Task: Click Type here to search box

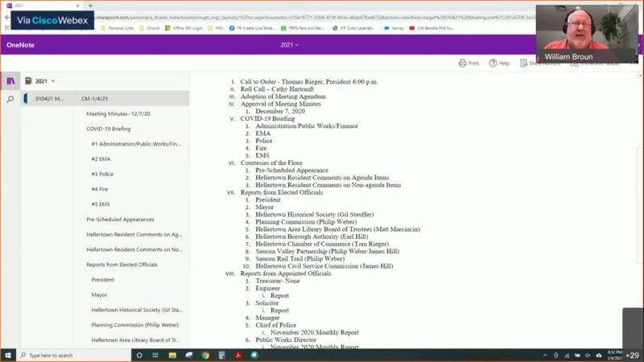Action: point(74,356)
